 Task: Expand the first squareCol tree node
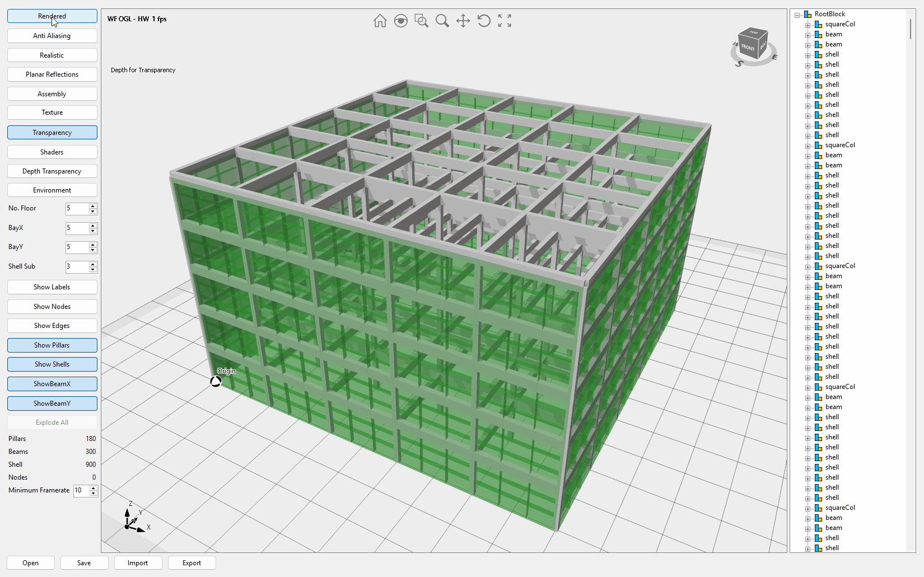click(x=808, y=25)
